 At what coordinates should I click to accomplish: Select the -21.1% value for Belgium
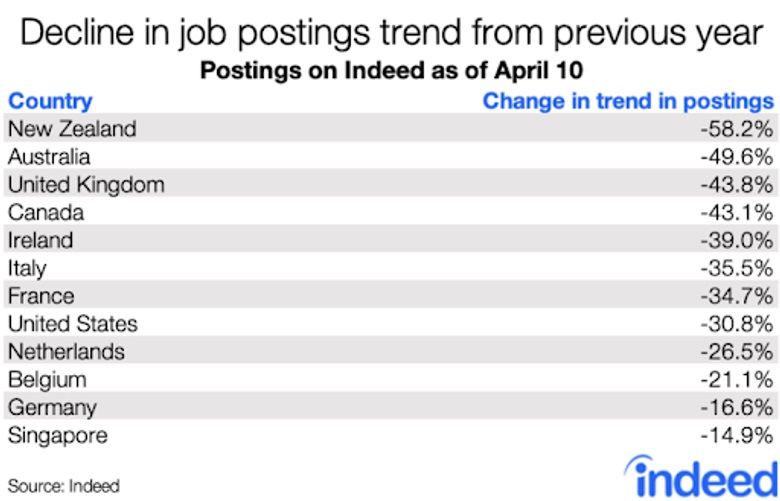click(x=737, y=380)
